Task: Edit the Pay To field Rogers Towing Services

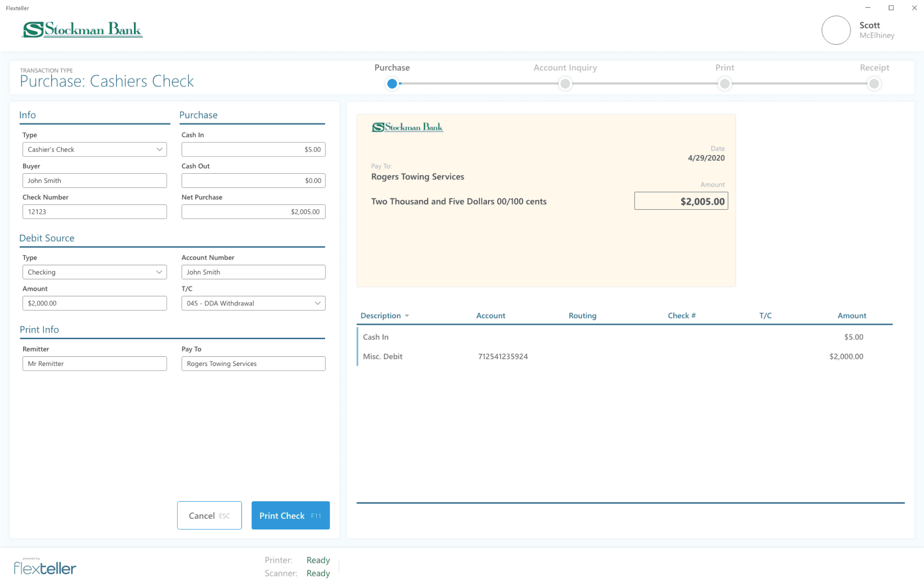Action: [x=253, y=364]
